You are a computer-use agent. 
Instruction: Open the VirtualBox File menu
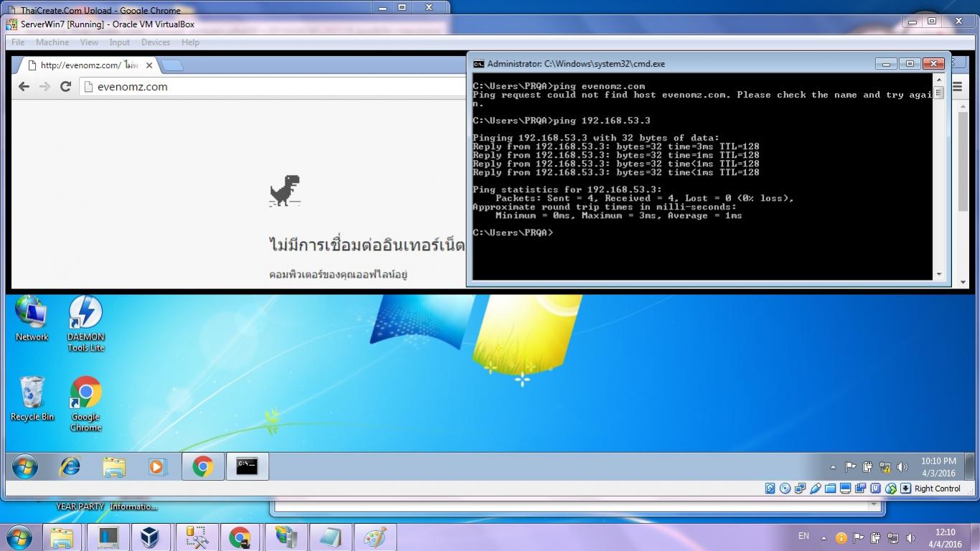(x=18, y=42)
